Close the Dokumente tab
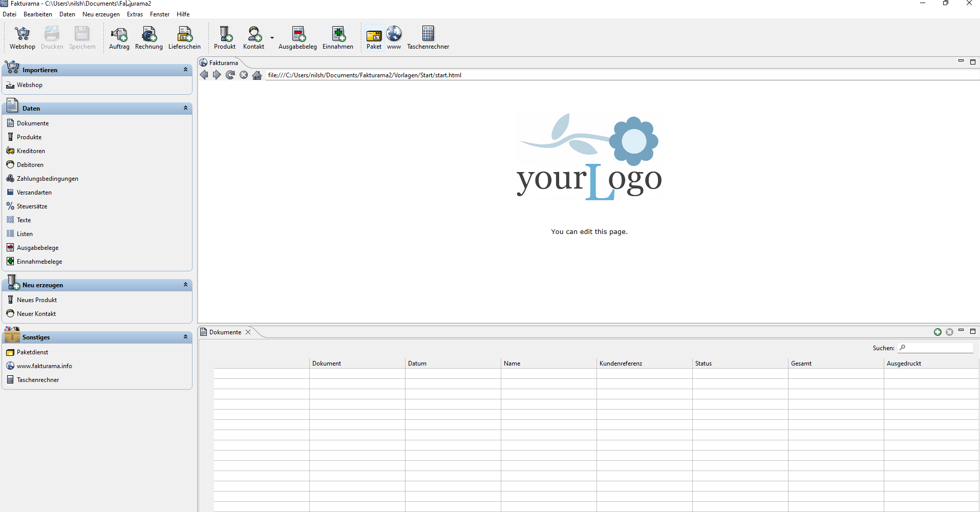980x512 pixels. click(248, 332)
